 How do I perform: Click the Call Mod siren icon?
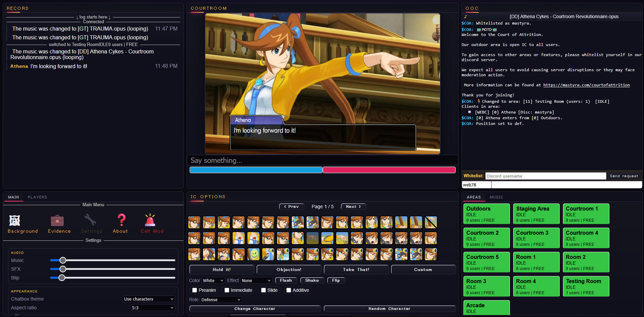pos(150,220)
